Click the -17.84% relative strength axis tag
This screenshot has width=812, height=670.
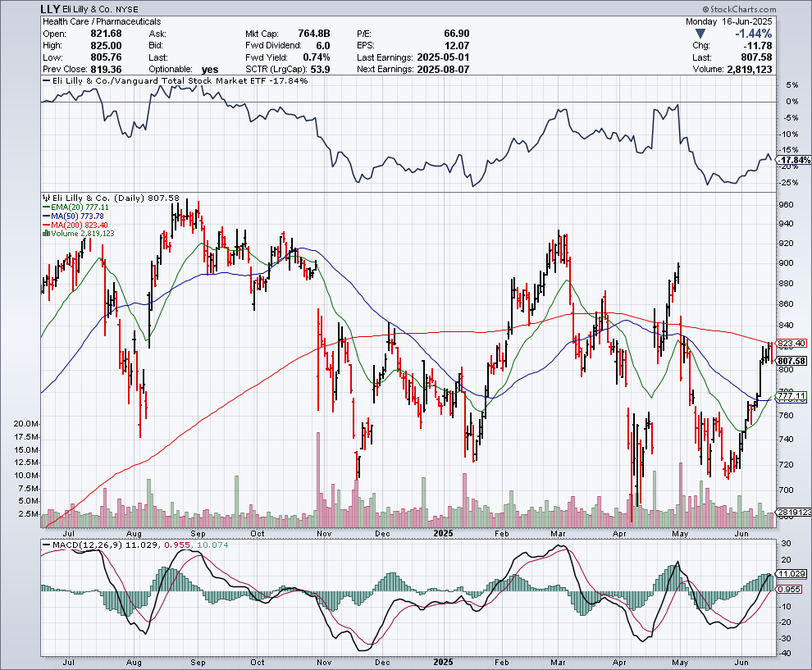coord(795,160)
